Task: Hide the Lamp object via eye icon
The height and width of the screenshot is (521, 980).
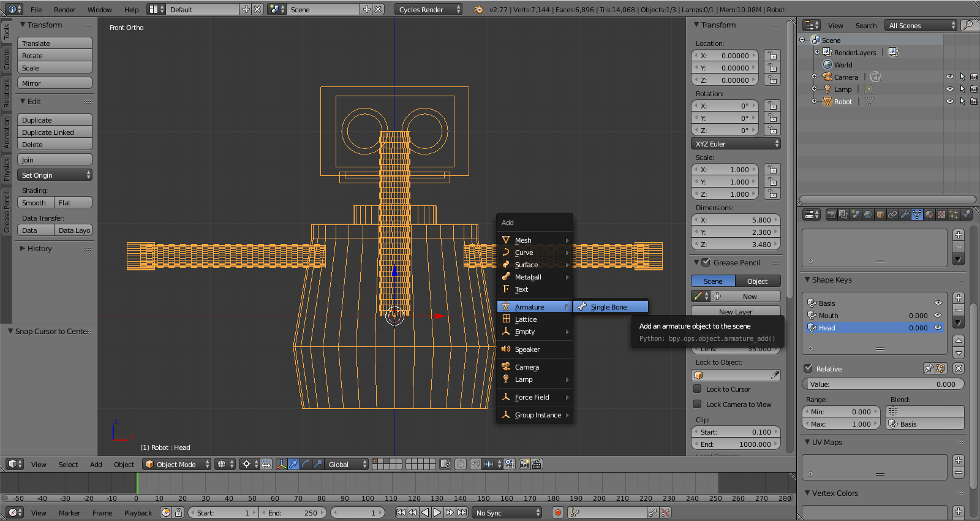Action: tap(949, 89)
